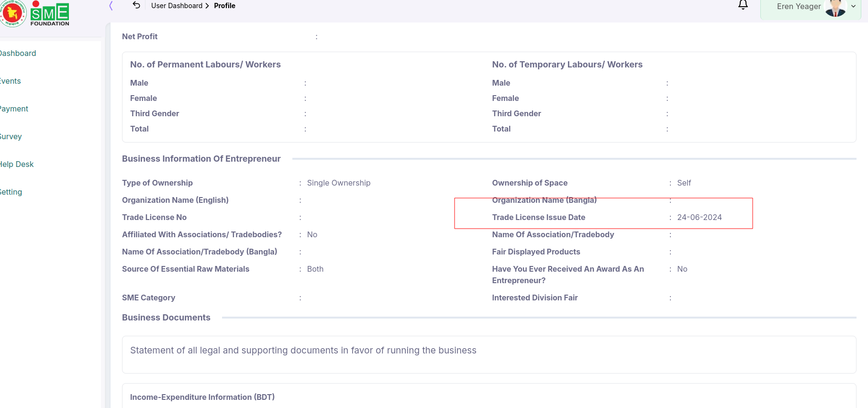The width and height of the screenshot is (868, 408).
Task: Click No. of Temporary Labours/ Workers heading
Action: click(x=567, y=65)
